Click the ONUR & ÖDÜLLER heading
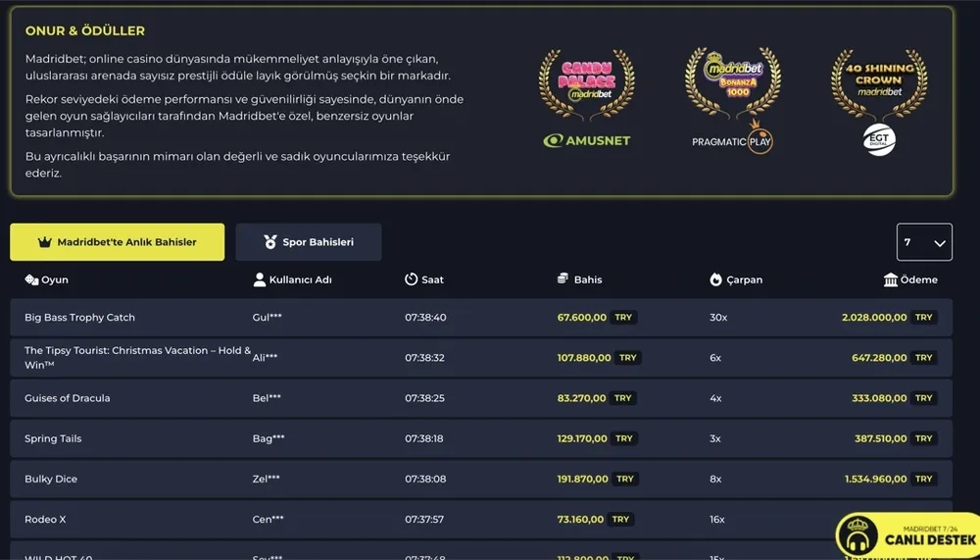The width and height of the screenshot is (980, 560). pos(85,30)
